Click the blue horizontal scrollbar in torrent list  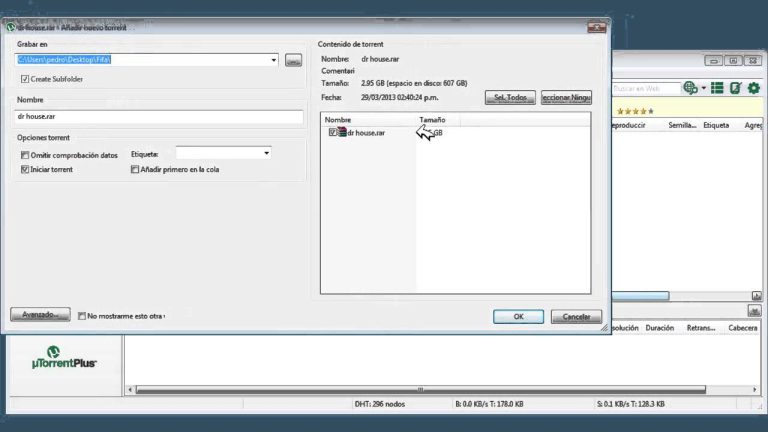click(x=640, y=295)
